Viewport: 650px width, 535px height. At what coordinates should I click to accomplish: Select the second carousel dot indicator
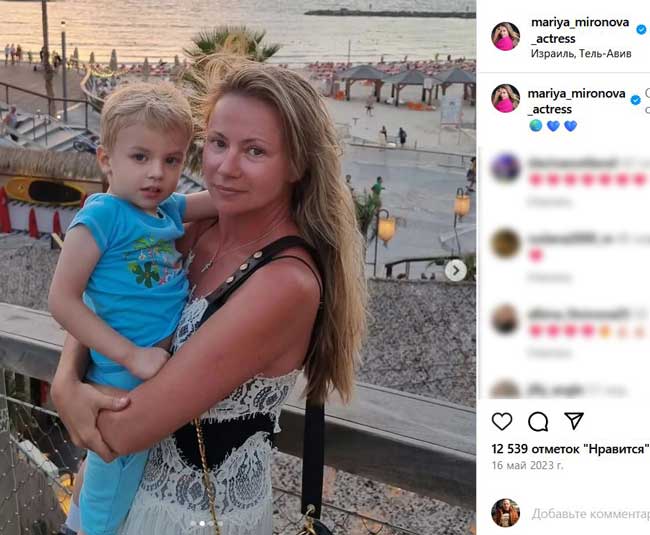(202, 523)
